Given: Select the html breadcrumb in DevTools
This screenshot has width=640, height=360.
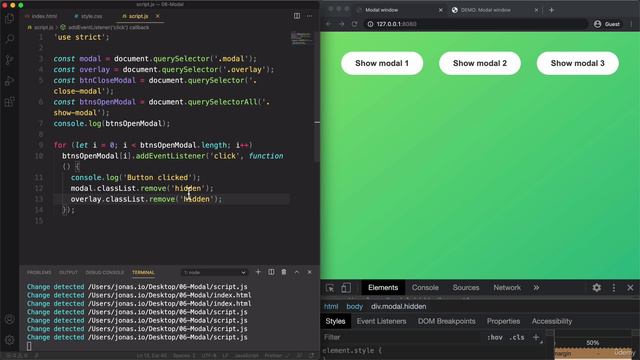Looking at the screenshot, I should tap(331, 307).
